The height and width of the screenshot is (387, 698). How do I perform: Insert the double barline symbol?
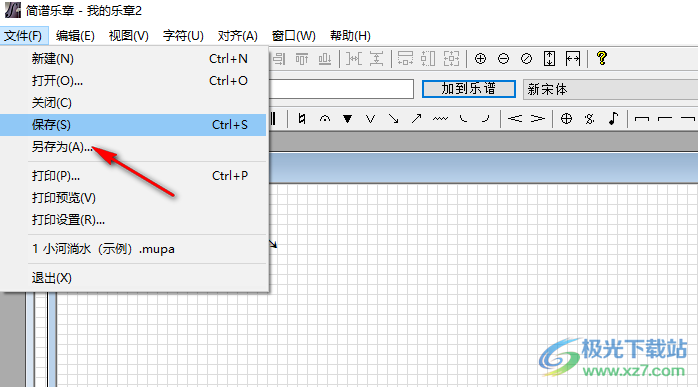tap(273, 118)
